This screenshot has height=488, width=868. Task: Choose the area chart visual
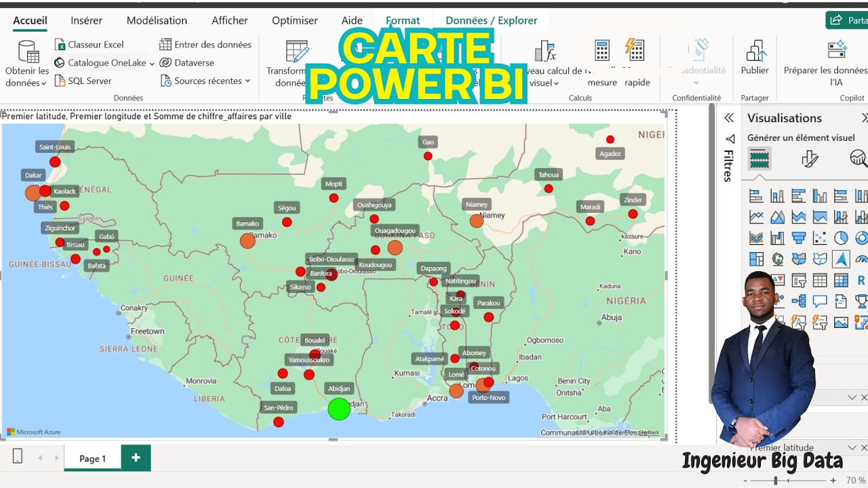pos(777,218)
